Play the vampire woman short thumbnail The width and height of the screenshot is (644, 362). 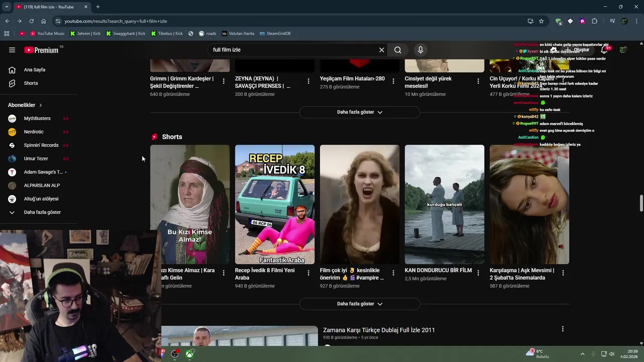(360, 205)
